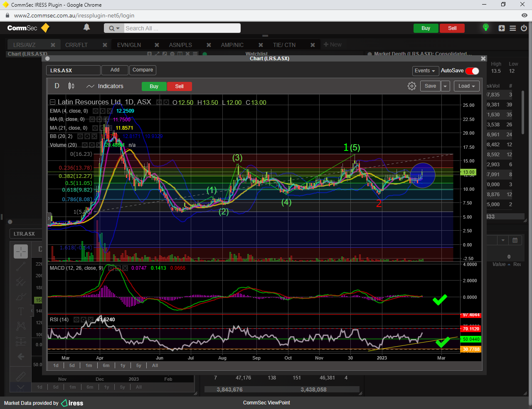Image resolution: width=532 pixels, height=409 pixels.
Task: Open the notifications bell
Action: tap(86, 27)
